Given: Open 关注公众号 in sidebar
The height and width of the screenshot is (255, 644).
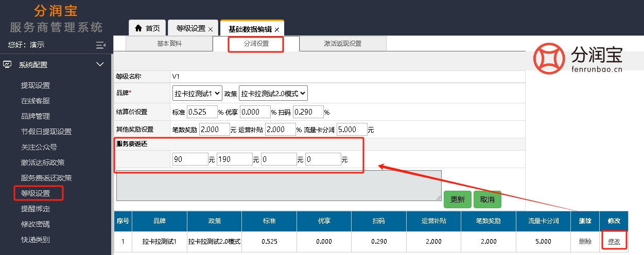Looking at the screenshot, I should 39,147.
